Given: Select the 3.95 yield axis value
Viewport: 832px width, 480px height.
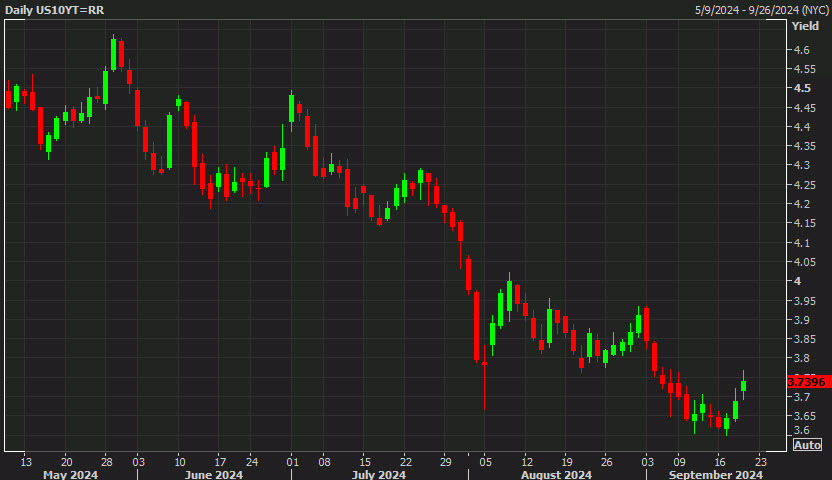Looking at the screenshot, I should click(x=804, y=300).
